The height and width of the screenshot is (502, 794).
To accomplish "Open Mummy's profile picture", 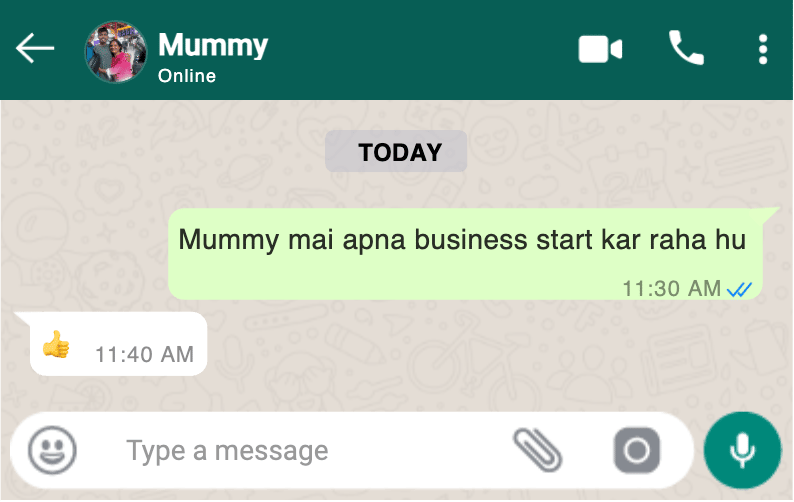I will pos(116,51).
